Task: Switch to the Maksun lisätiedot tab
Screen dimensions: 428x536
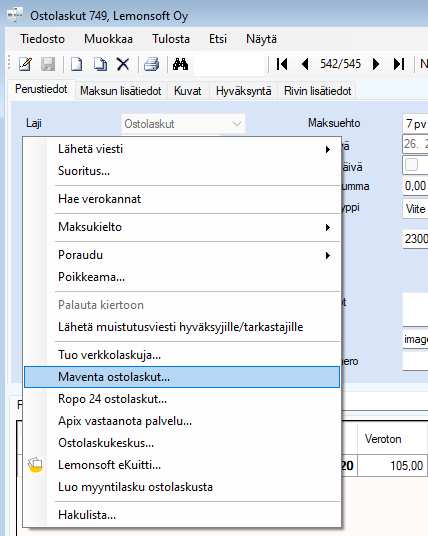Action: 121,91
